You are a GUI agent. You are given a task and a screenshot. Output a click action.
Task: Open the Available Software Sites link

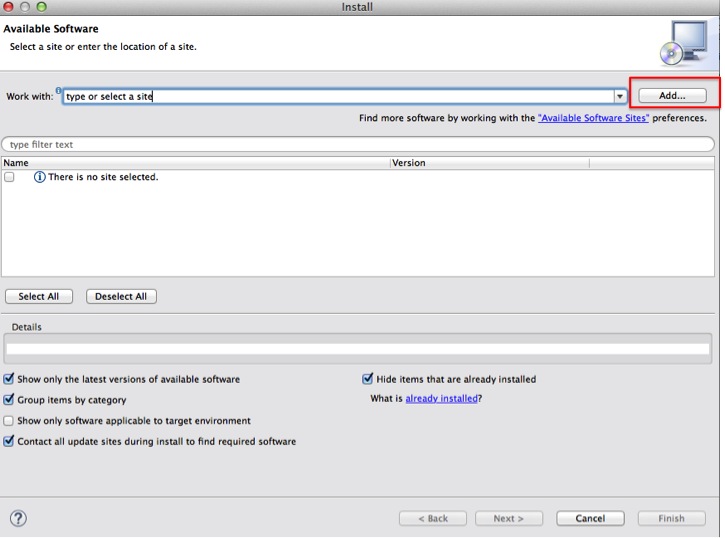593,118
